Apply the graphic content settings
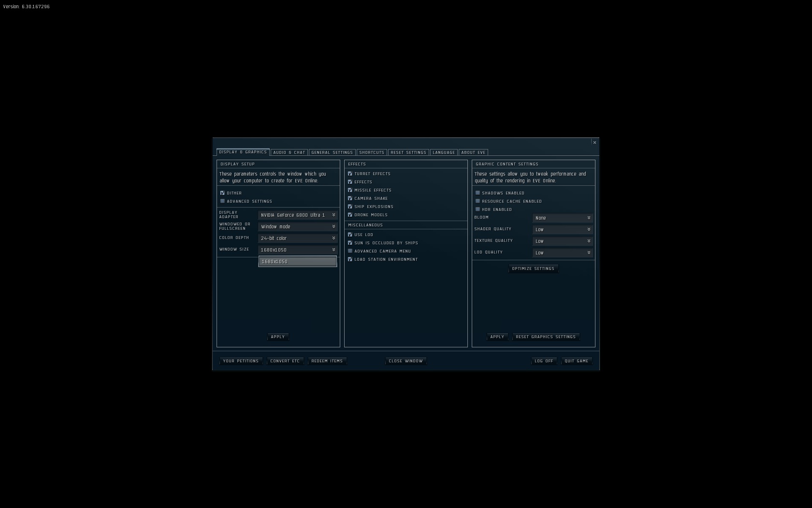This screenshot has height=508, width=812. [497, 337]
